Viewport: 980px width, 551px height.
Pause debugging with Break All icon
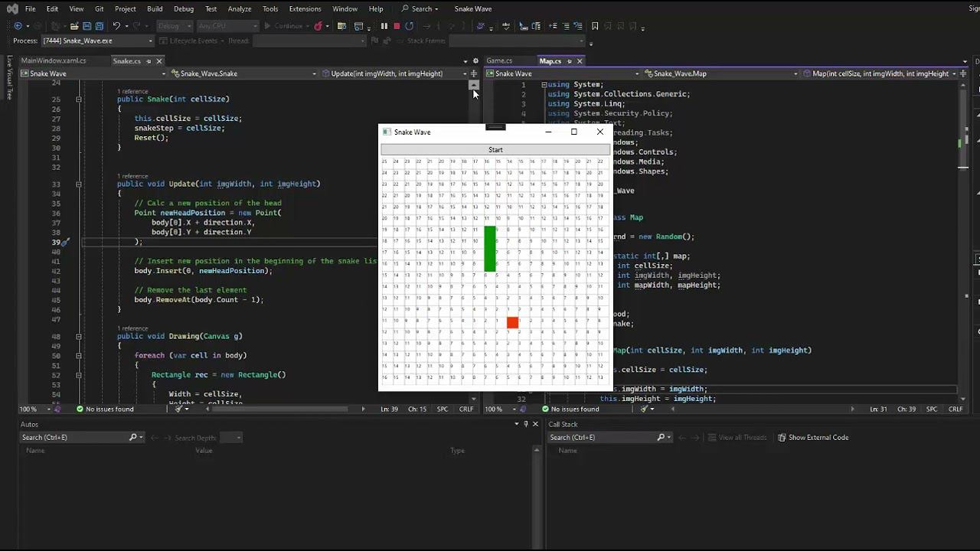tap(384, 26)
